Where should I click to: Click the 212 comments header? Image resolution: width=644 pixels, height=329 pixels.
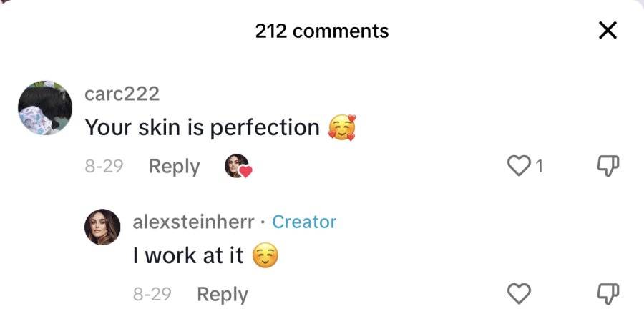pyautogui.click(x=322, y=31)
